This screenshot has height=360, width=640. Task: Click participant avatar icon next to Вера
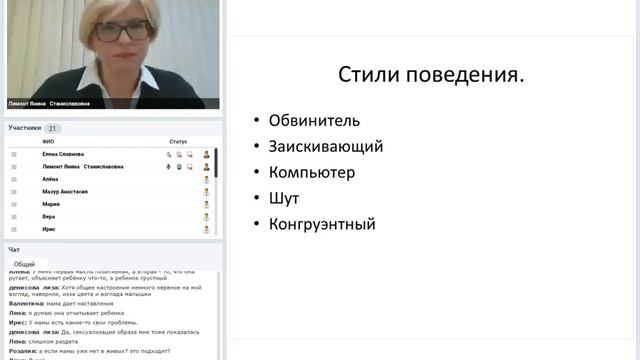click(207, 217)
